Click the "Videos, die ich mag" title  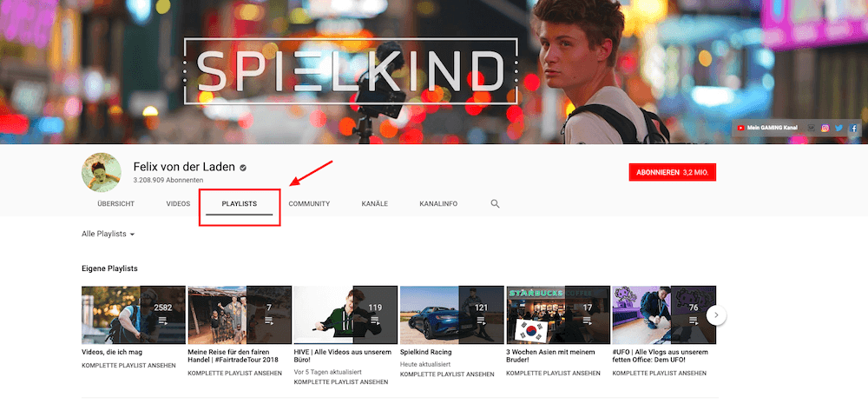pos(112,352)
